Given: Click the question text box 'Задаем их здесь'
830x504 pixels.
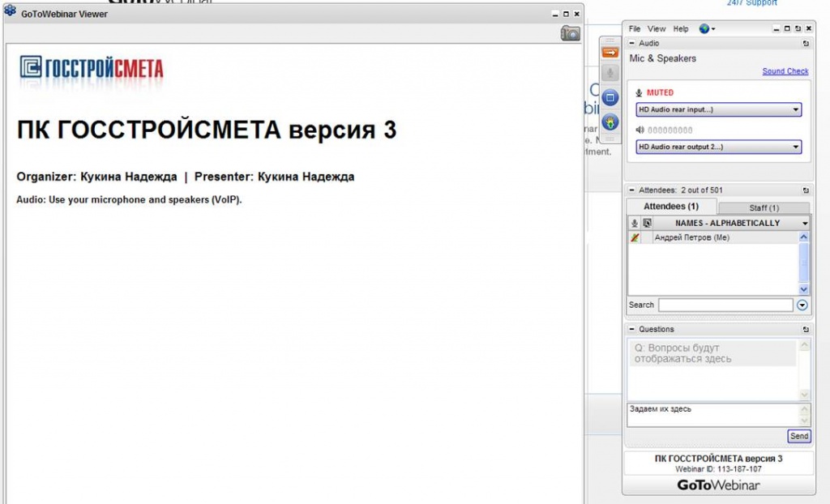Looking at the screenshot, I should 713,415.
